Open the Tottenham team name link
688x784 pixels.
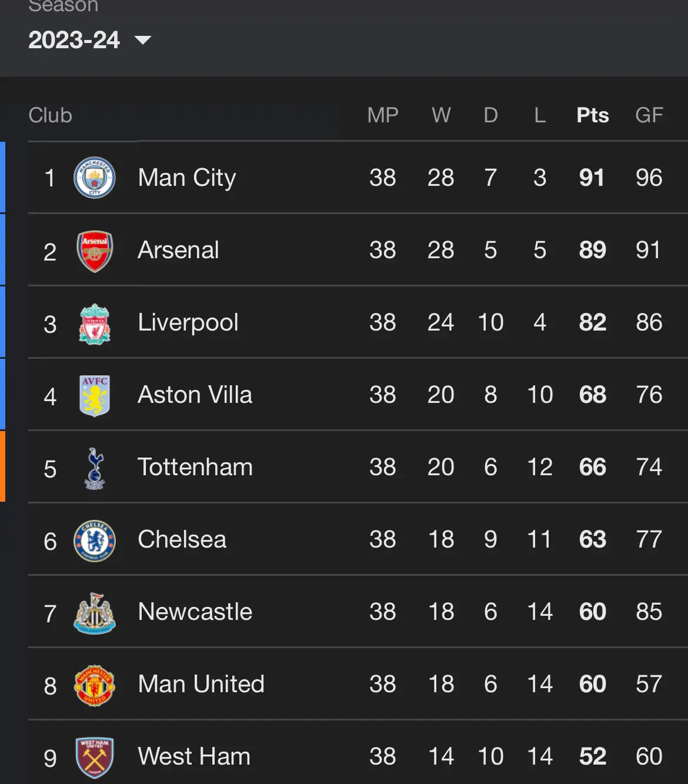pyautogui.click(x=195, y=467)
